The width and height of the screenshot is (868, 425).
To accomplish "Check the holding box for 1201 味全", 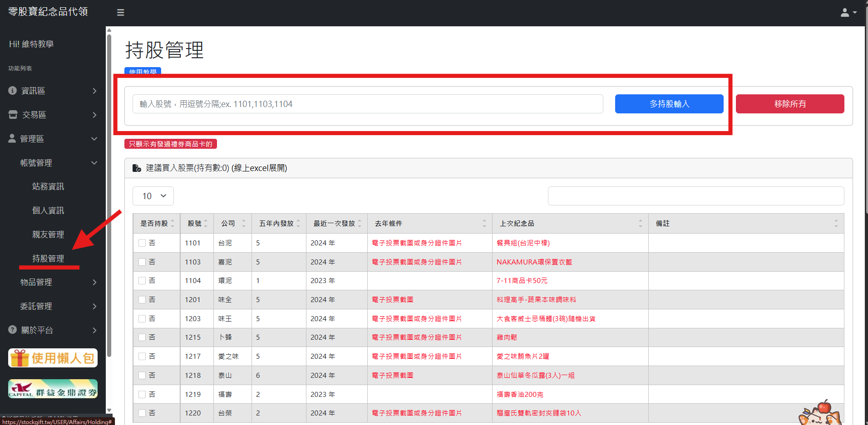I will [142, 300].
